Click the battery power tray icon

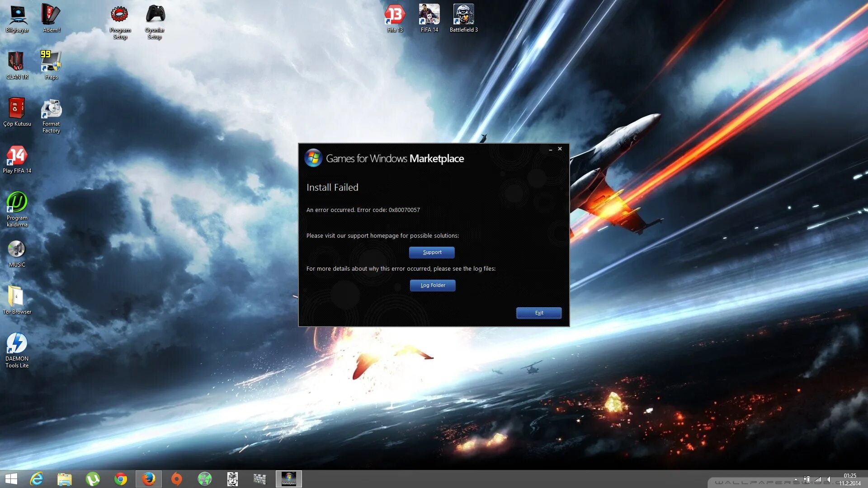807,479
